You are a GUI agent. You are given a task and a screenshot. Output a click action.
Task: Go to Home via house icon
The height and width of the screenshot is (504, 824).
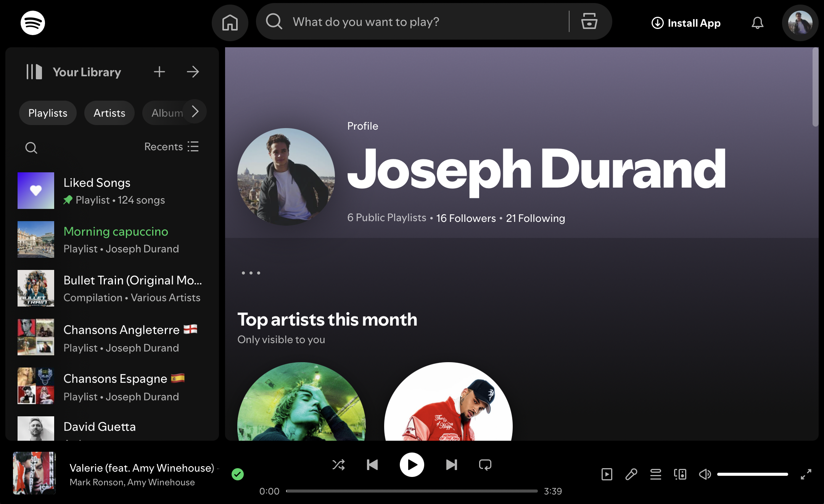pyautogui.click(x=230, y=23)
